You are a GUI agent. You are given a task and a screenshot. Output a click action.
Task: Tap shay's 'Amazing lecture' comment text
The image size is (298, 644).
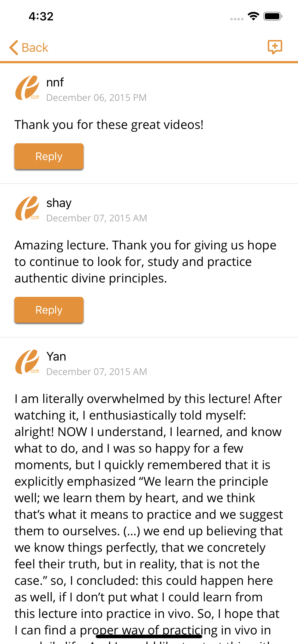tap(145, 261)
